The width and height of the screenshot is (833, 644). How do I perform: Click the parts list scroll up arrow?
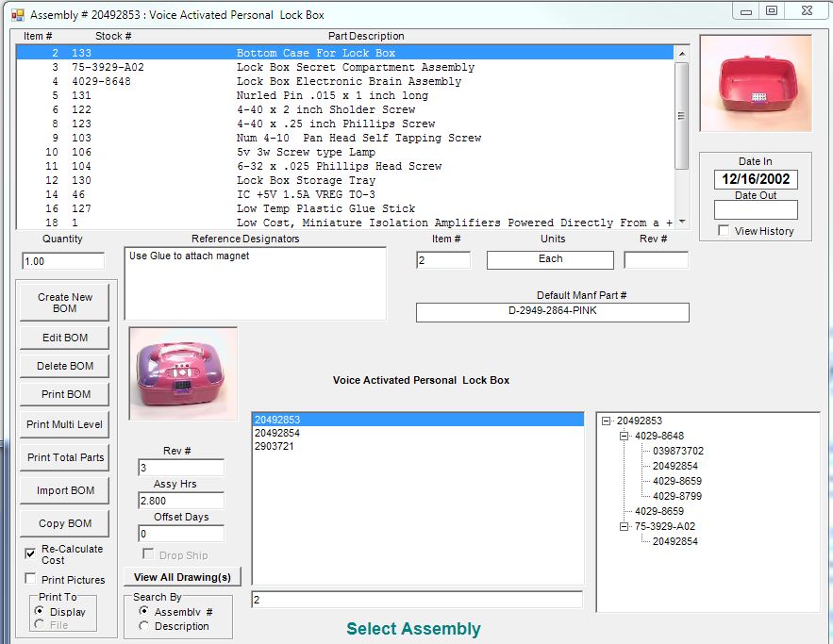(x=682, y=53)
